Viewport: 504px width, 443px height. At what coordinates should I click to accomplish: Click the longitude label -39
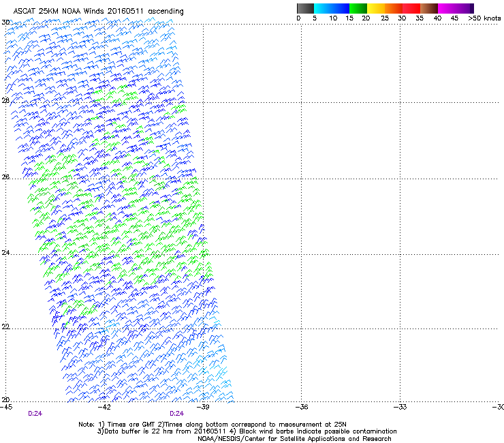pos(203,407)
